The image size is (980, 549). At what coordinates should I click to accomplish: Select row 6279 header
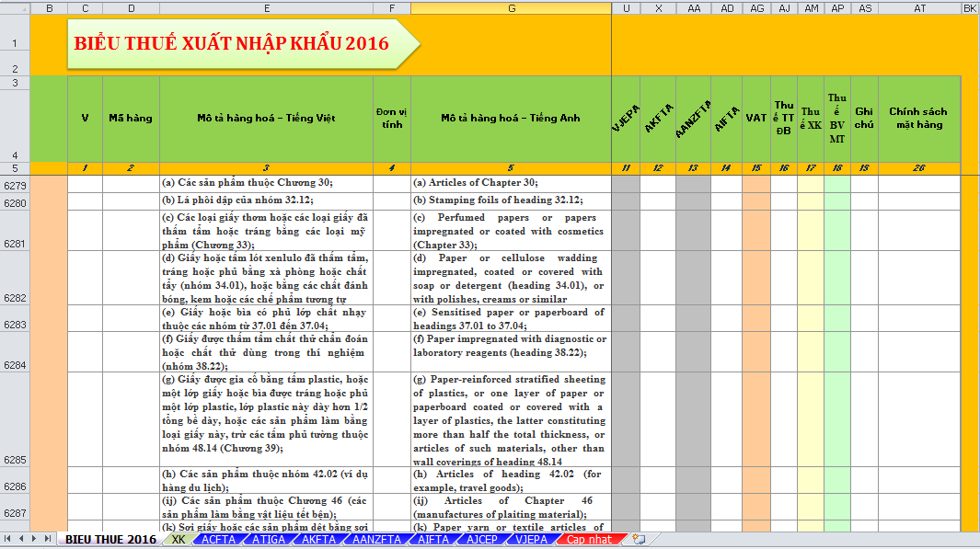coord(15,184)
